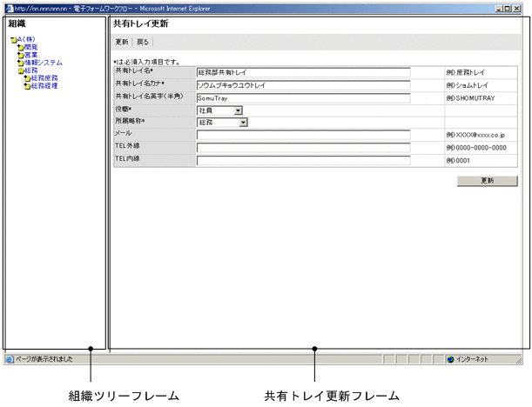
Task: Click the folder icon next to 情報システム
Action: point(21,63)
